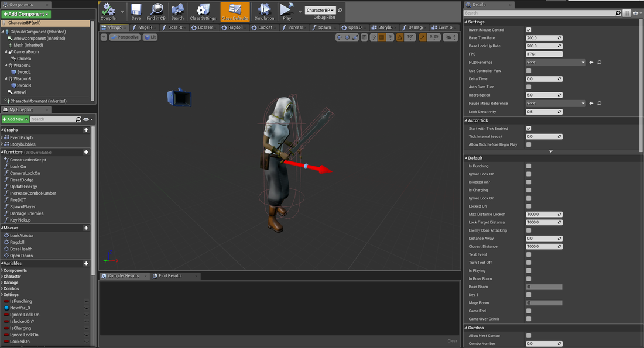The height and width of the screenshot is (348, 644).
Task: Disable the Invert Mouse Control checkbox
Action: [x=529, y=30]
